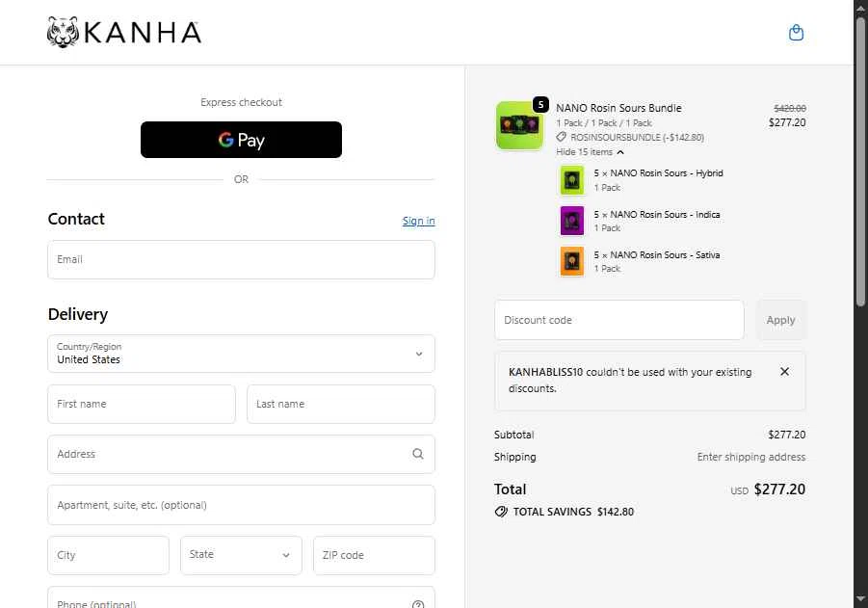Click the Sativa orange product thumbnail

coord(572,261)
